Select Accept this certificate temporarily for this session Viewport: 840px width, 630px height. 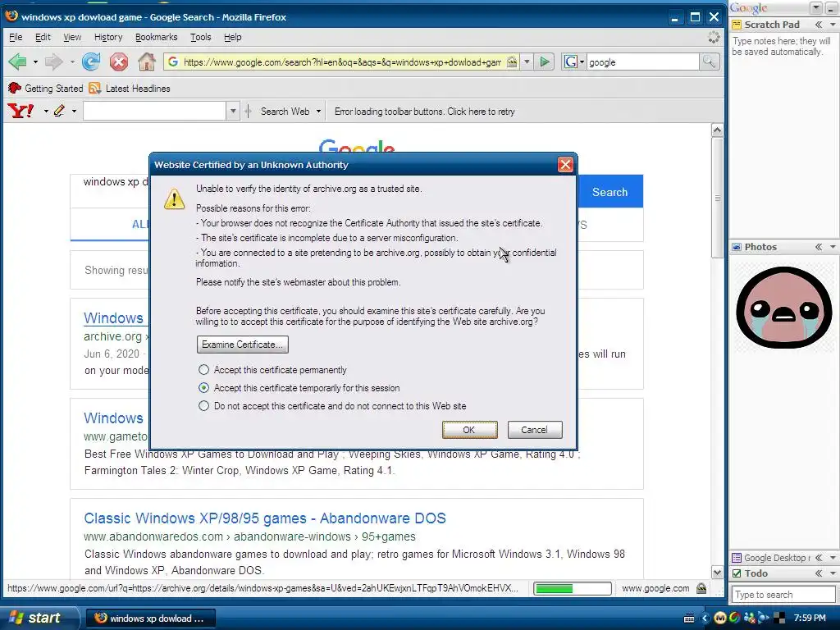pyautogui.click(x=203, y=387)
